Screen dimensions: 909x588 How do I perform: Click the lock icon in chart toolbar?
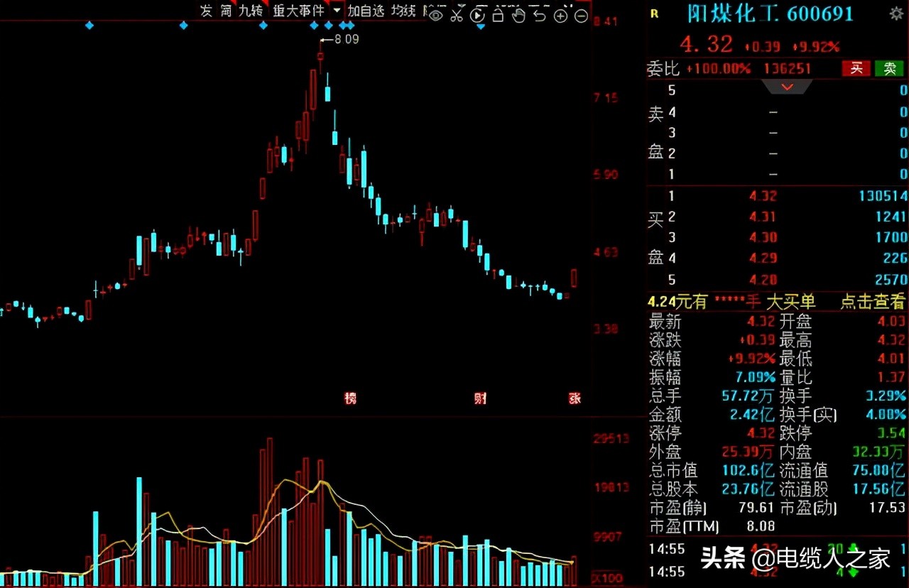[x=499, y=15]
